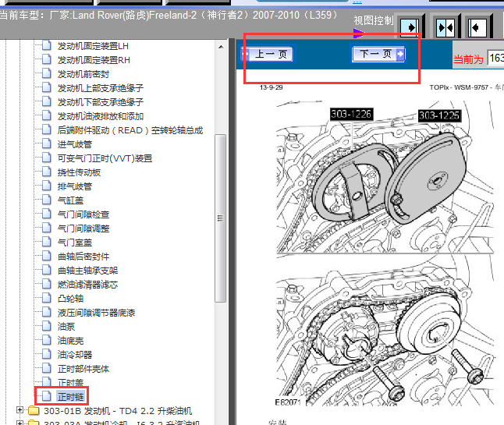Click the 303-1225 tool label in diagram
The width and height of the screenshot is (504, 425).
click(439, 115)
